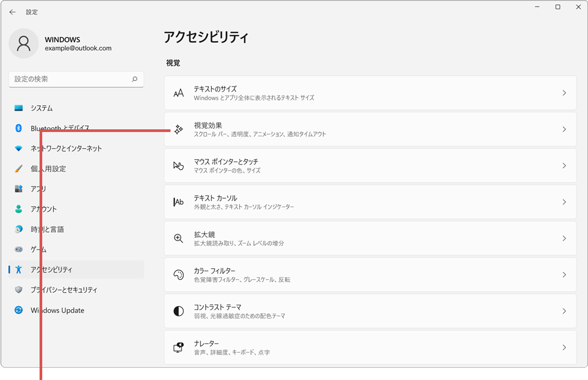Open the ナレーター narrator icon
Image resolution: width=588 pixels, height=380 pixels.
click(x=178, y=347)
